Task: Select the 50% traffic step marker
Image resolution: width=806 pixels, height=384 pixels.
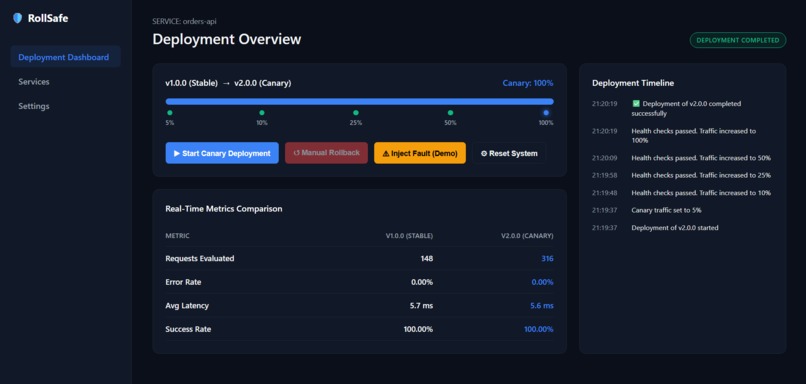Action: [450, 113]
